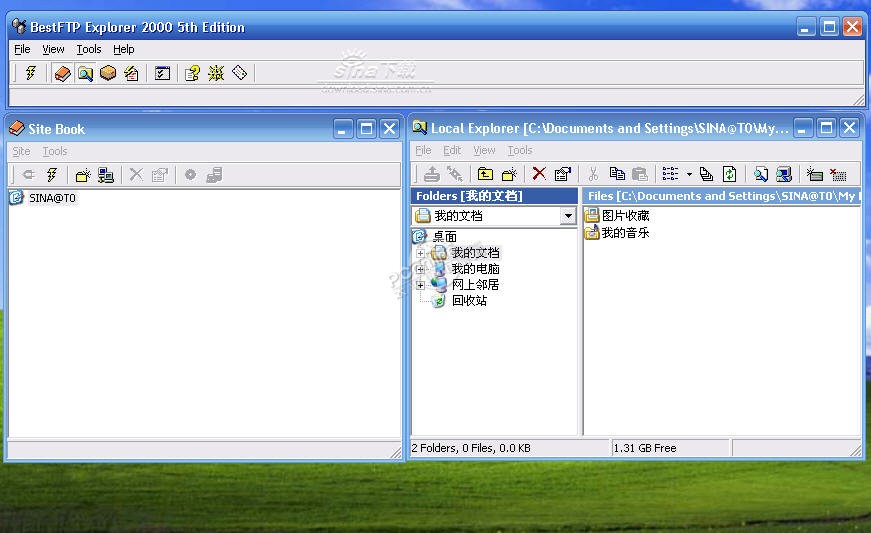Click the add filter starburst list icon
Image resolution: width=871 pixels, height=533 pixels.
coord(814,174)
